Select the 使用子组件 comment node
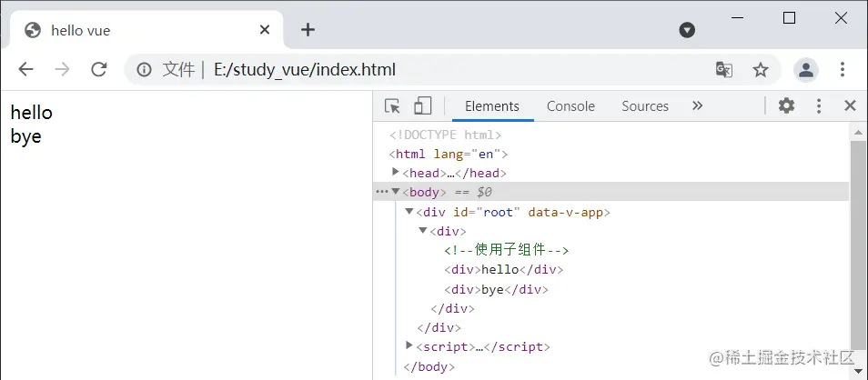 click(x=507, y=251)
